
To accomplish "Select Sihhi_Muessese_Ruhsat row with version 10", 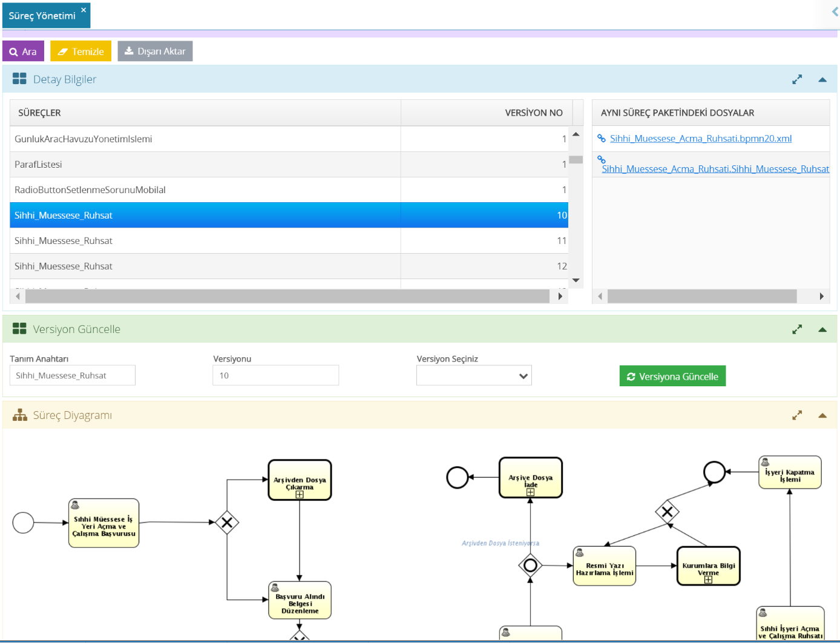I will tap(289, 215).
